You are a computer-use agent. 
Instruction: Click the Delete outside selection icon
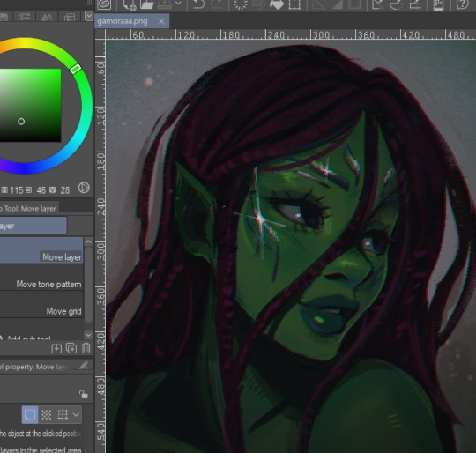[258, 4]
